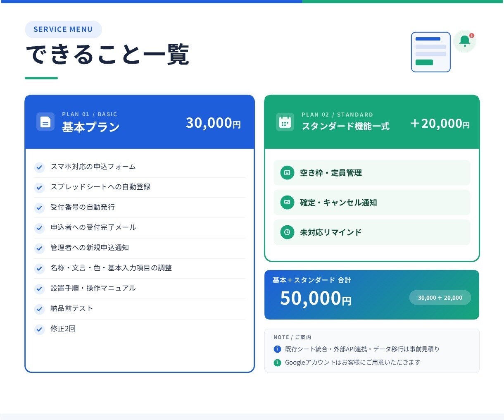Screen dimensions: 504x420
Task: Click the form document illustration icon
Action: coord(431,52)
